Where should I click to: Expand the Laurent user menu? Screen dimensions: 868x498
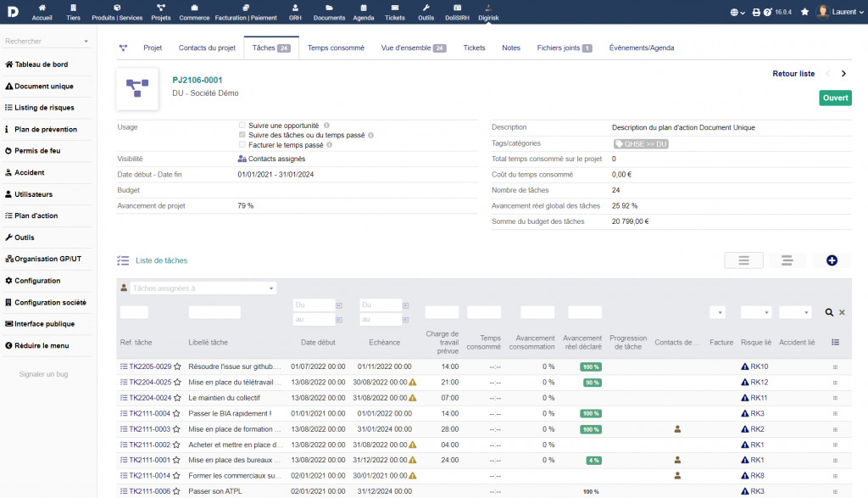[837, 12]
